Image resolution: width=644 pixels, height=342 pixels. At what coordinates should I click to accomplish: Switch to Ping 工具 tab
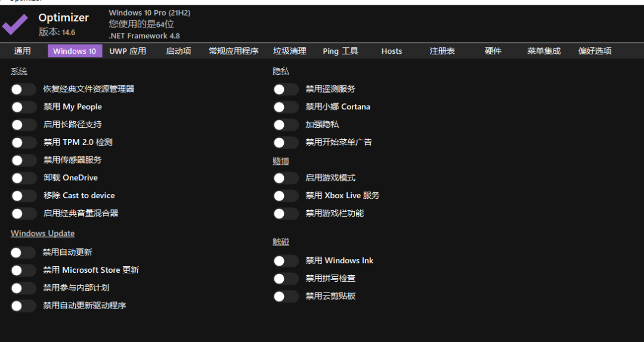[340, 51]
